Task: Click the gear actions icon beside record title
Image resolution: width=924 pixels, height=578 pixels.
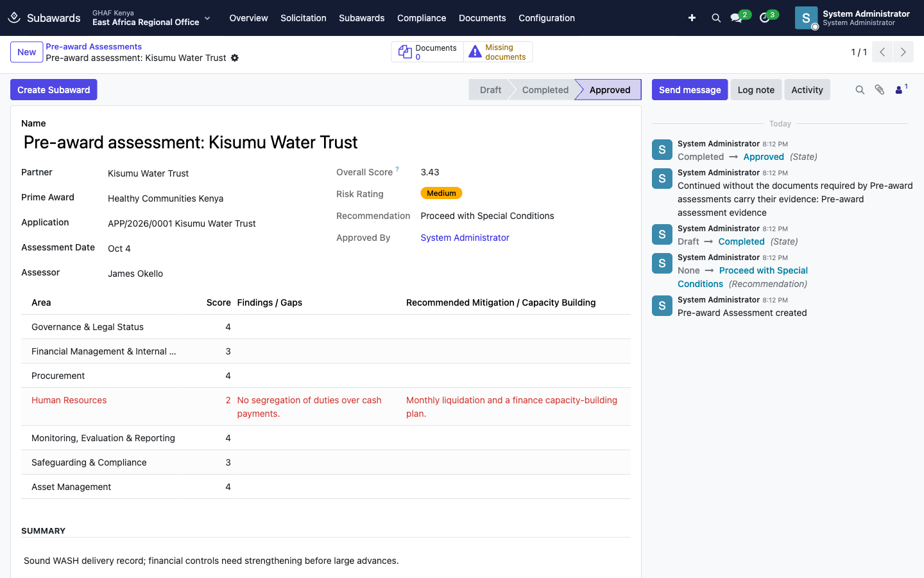Action: pos(235,58)
